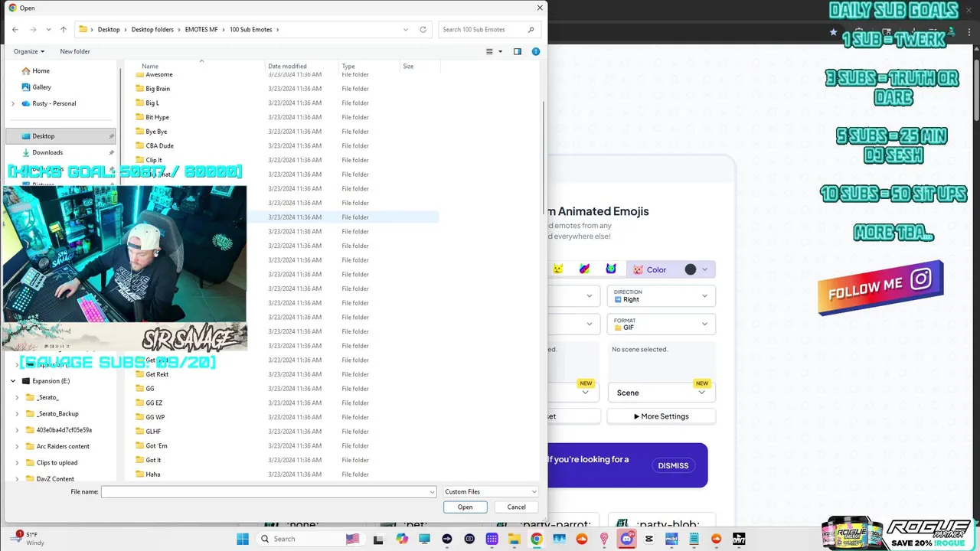Create a New folder
Viewport: 980px width, 551px height.
coord(75,51)
